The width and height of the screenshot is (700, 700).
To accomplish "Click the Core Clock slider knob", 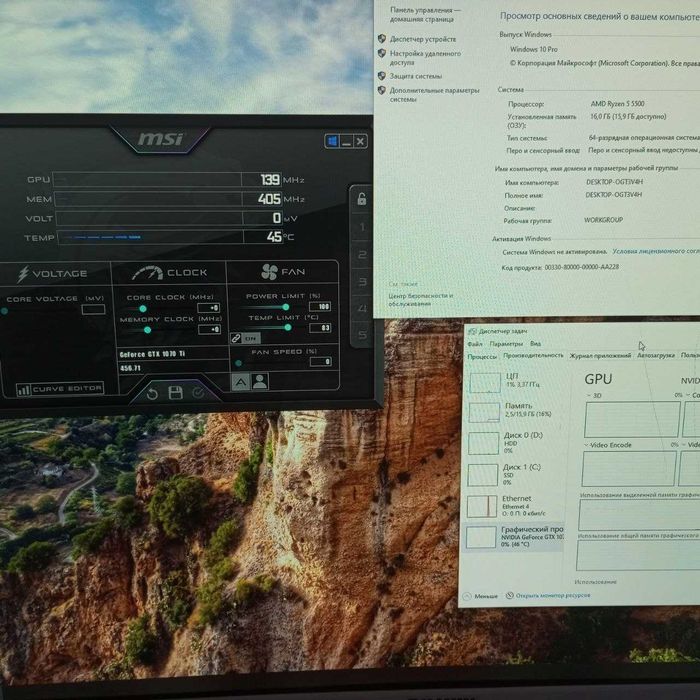I will (x=143, y=308).
